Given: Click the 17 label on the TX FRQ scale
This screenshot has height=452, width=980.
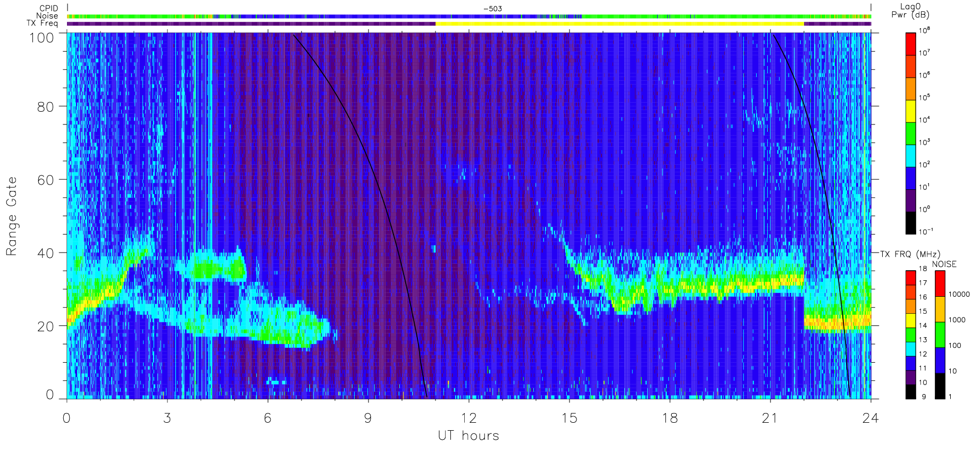Looking at the screenshot, I should [x=923, y=283].
